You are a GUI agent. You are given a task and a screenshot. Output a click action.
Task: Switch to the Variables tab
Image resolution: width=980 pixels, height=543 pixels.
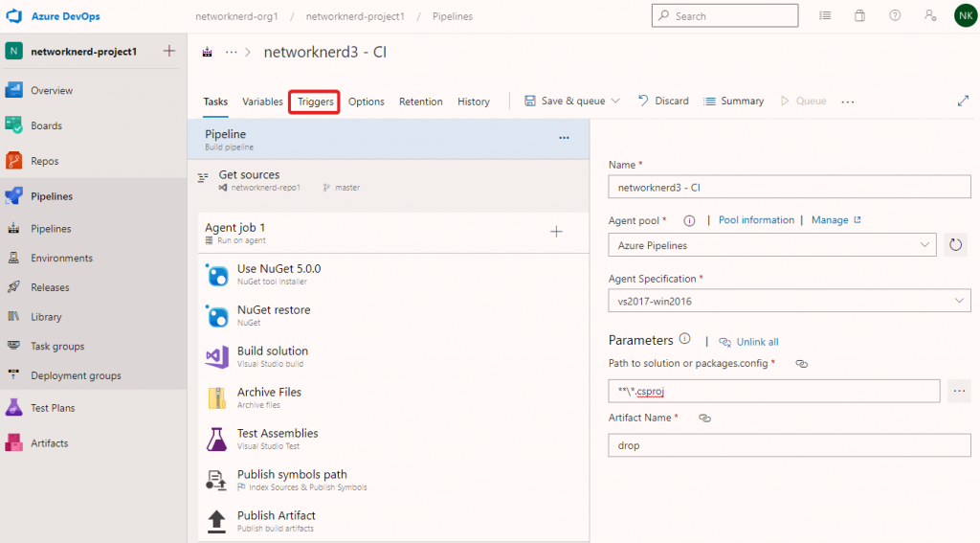pos(262,102)
